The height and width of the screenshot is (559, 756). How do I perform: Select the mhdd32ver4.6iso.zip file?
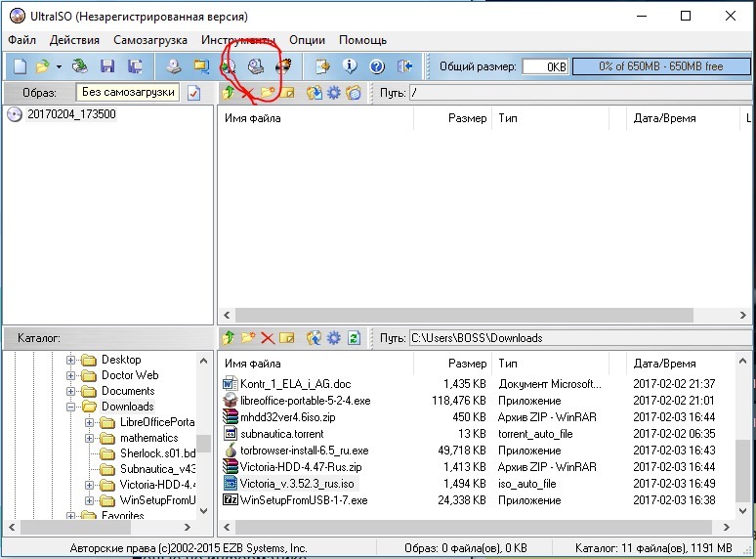point(288,416)
